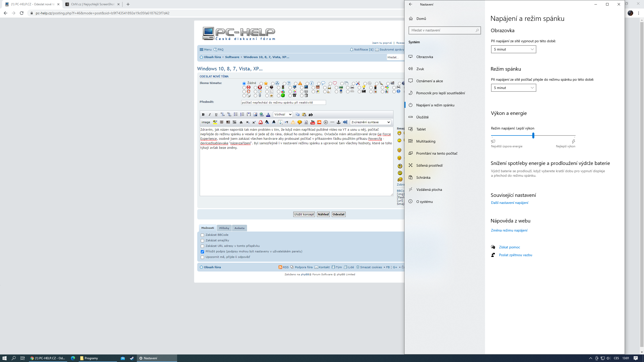Select the Žádné topic icon radio
Viewport: 644px width, 362px height.
[x=244, y=83]
